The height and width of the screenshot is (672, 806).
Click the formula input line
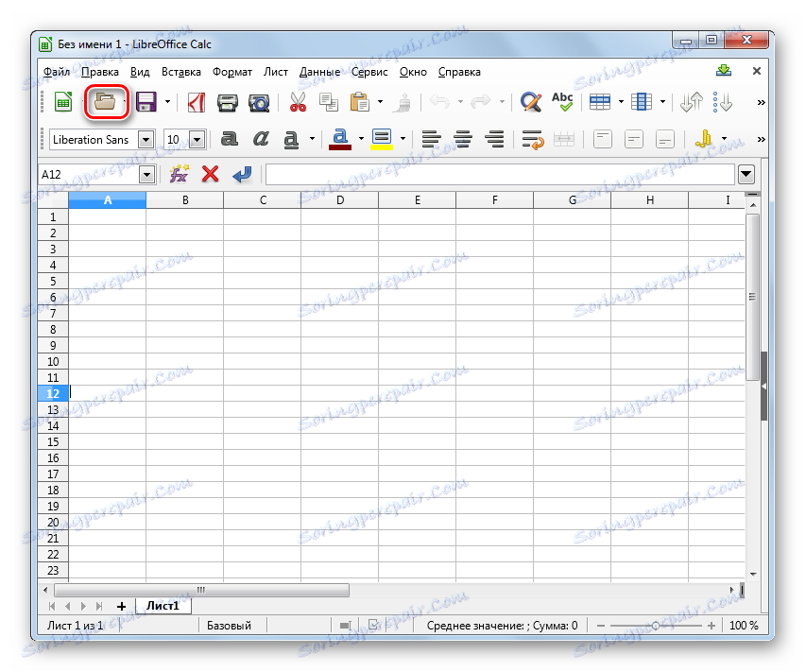pyautogui.click(x=500, y=174)
